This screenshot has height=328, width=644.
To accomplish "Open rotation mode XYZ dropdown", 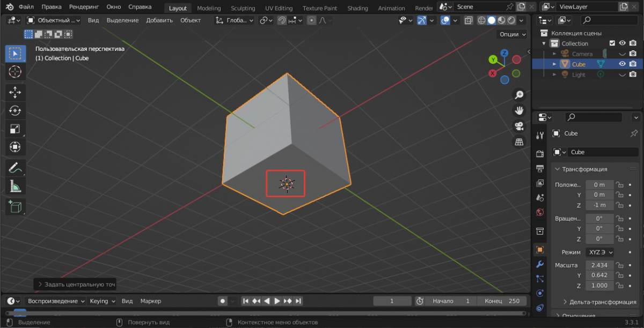I will [599, 252].
